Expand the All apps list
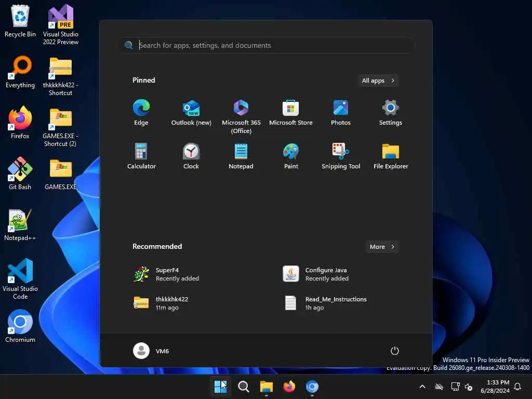 pyautogui.click(x=378, y=81)
